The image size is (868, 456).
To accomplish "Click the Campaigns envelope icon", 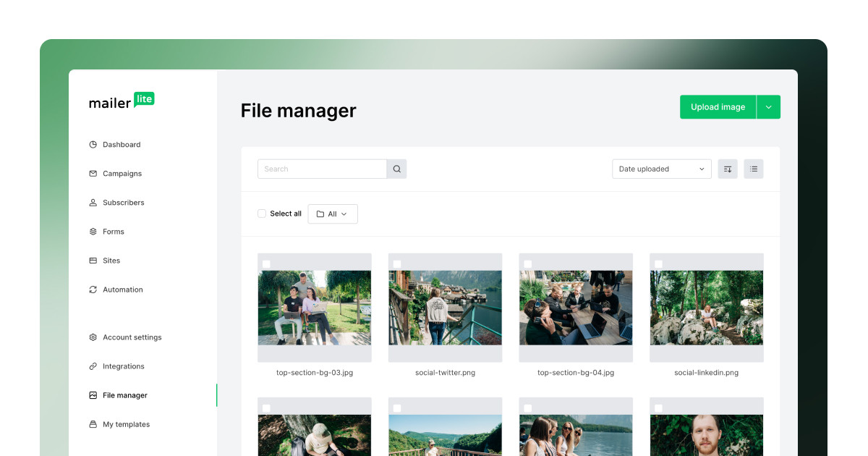I will pos(93,174).
